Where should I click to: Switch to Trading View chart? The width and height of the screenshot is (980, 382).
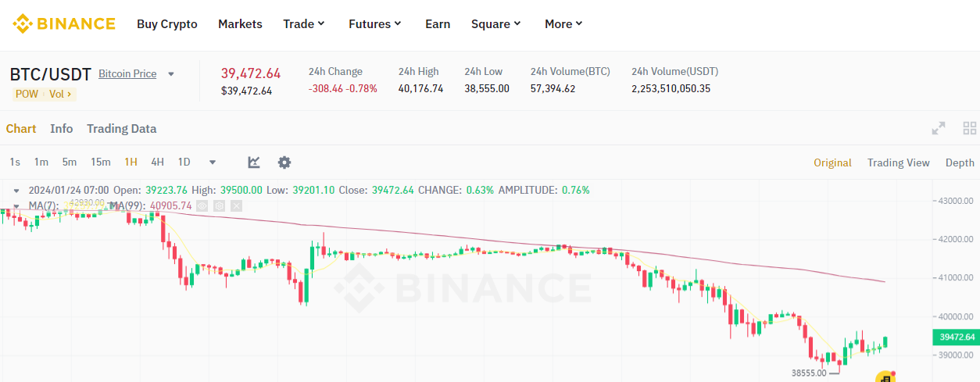pyautogui.click(x=899, y=162)
